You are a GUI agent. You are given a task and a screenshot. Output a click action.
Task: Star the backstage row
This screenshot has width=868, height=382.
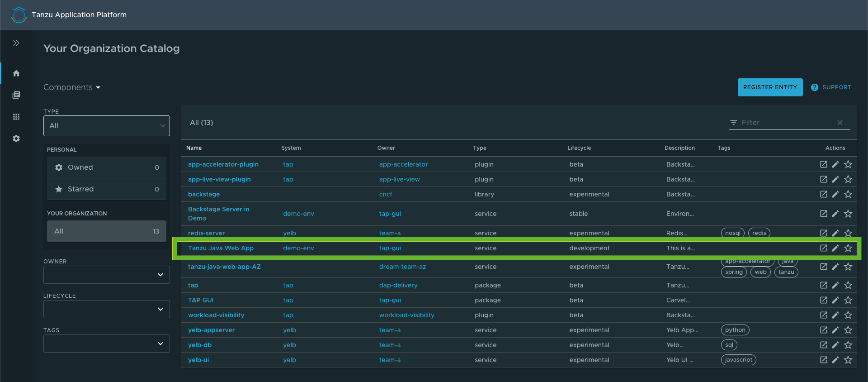848,194
